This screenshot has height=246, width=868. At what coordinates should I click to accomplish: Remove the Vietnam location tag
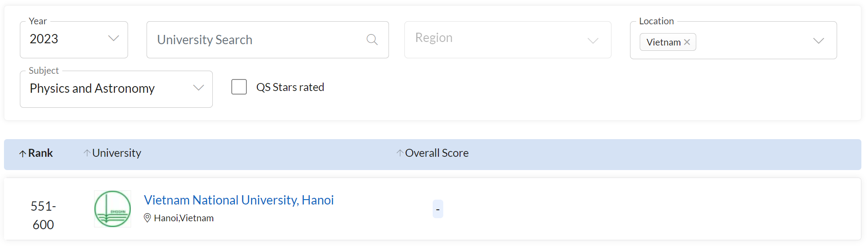[x=687, y=42]
